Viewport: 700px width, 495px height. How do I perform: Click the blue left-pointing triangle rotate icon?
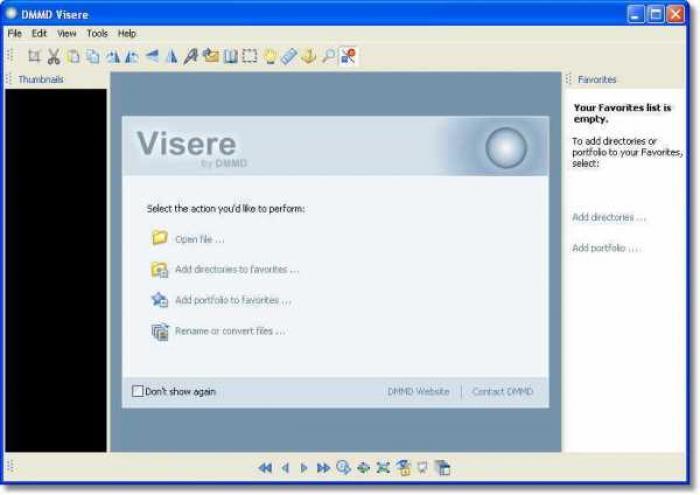coord(152,56)
